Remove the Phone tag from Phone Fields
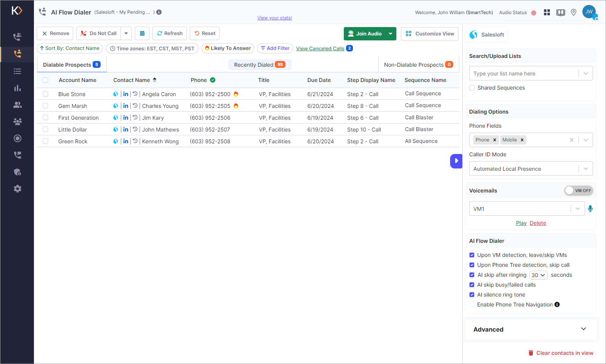The height and width of the screenshot is (364, 606). (495, 140)
